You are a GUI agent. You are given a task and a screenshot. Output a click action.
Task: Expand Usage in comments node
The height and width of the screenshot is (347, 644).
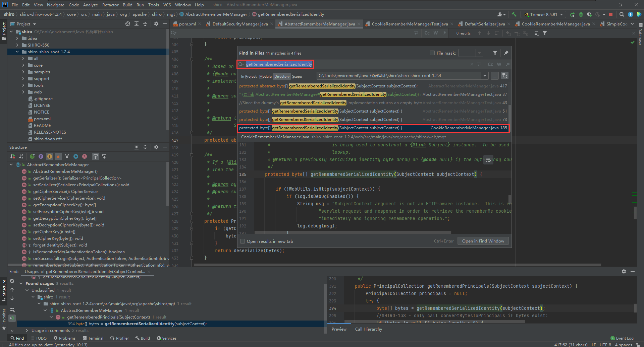point(27,330)
